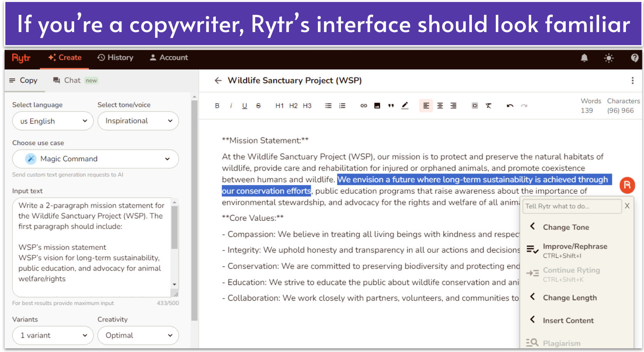Insert a bulleted list
This screenshot has height=352, width=644.
[328, 106]
